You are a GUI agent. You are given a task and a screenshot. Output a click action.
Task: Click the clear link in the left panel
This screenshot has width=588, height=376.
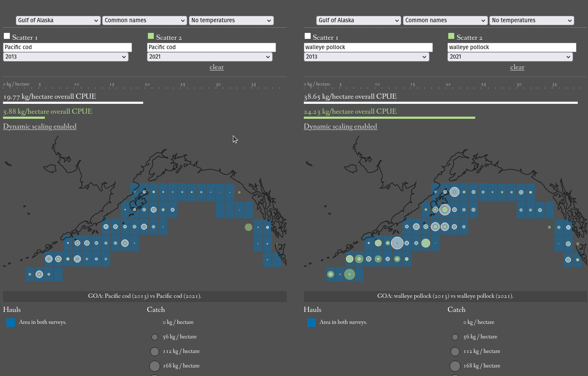217,67
